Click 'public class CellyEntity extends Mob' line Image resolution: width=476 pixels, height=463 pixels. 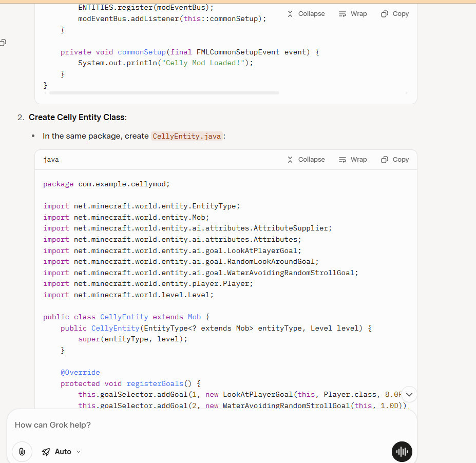point(126,317)
